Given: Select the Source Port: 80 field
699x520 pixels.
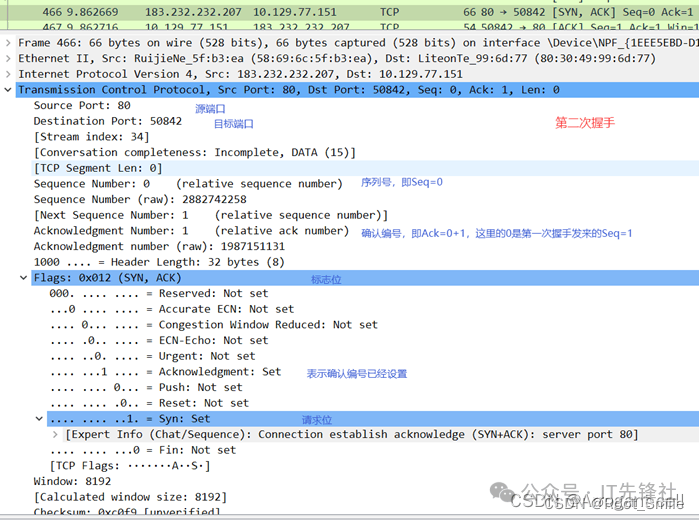Looking at the screenshot, I should click(x=82, y=106).
